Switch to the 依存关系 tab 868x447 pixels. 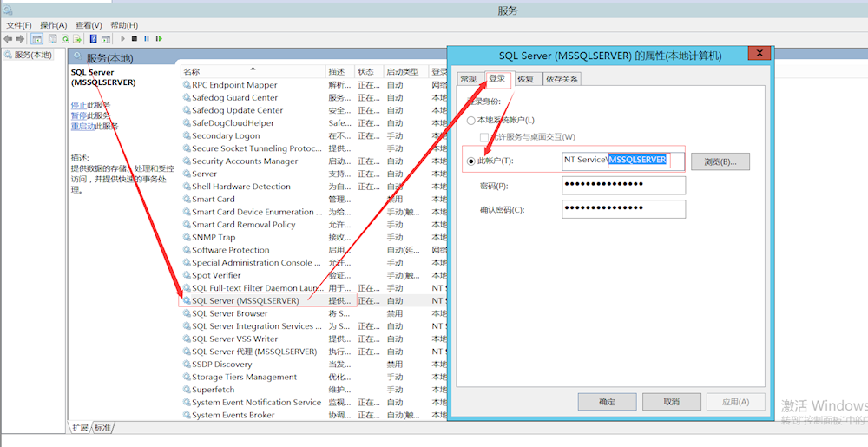point(562,79)
